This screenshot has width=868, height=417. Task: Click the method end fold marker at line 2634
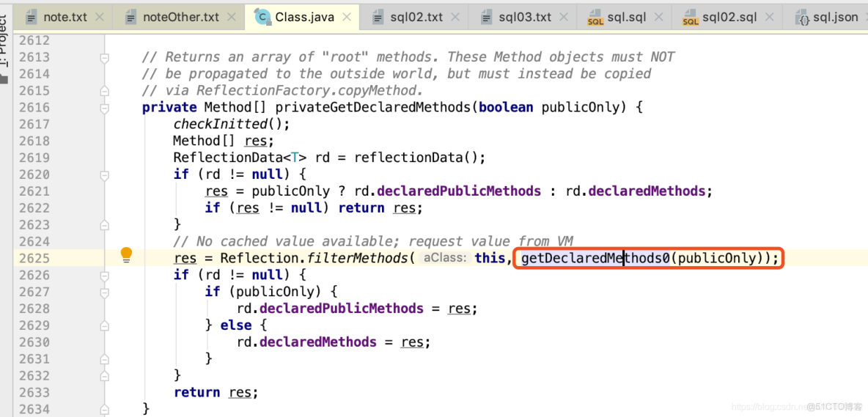(104, 409)
